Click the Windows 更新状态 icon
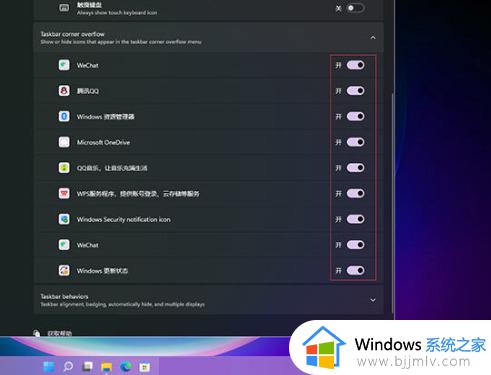The width and height of the screenshot is (491, 375). (64, 270)
